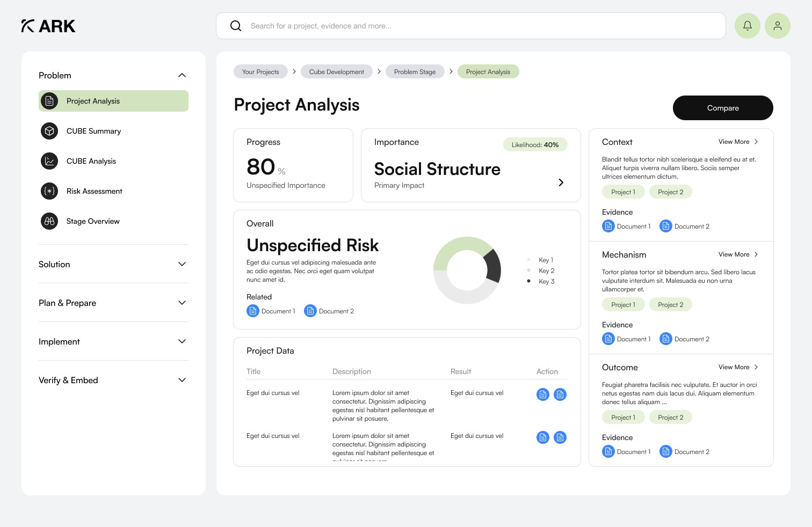The image size is (812, 527).
Task: Click the Compare button
Action: (723, 108)
